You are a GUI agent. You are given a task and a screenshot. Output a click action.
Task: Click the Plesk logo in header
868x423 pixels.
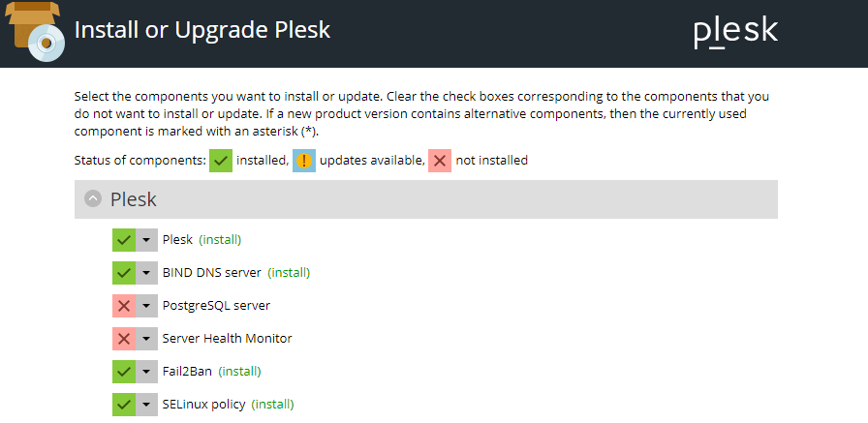[x=735, y=31]
